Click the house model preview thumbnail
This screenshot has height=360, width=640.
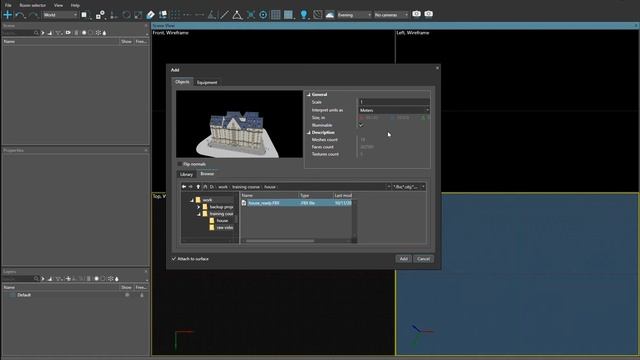pos(239,124)
